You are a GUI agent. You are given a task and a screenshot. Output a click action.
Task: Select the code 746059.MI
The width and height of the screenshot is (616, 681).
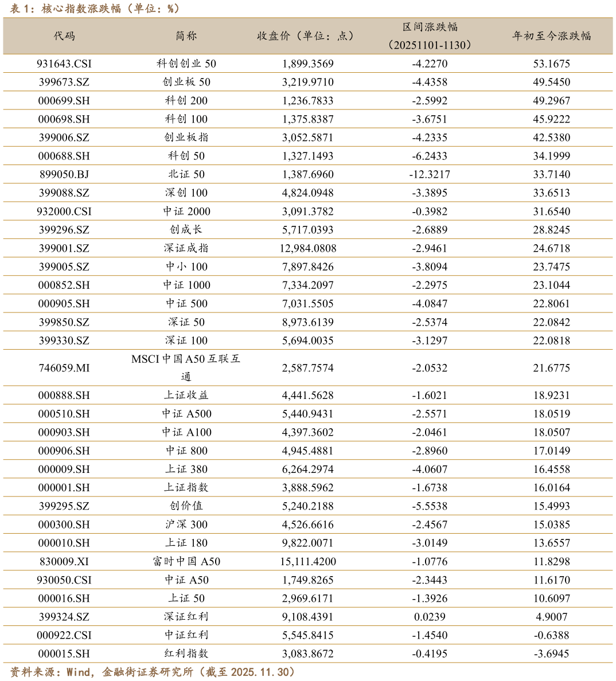pyautogui.click(x=64, y=368)
